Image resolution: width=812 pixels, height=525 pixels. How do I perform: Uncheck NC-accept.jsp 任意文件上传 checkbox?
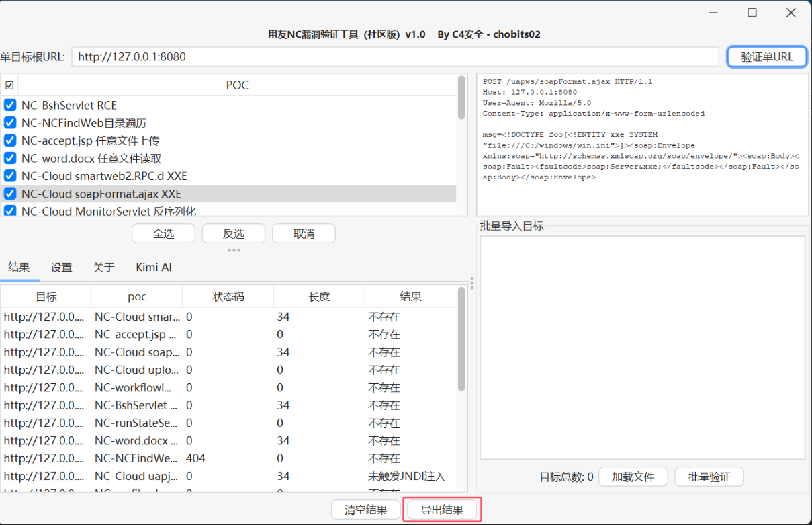10,140
